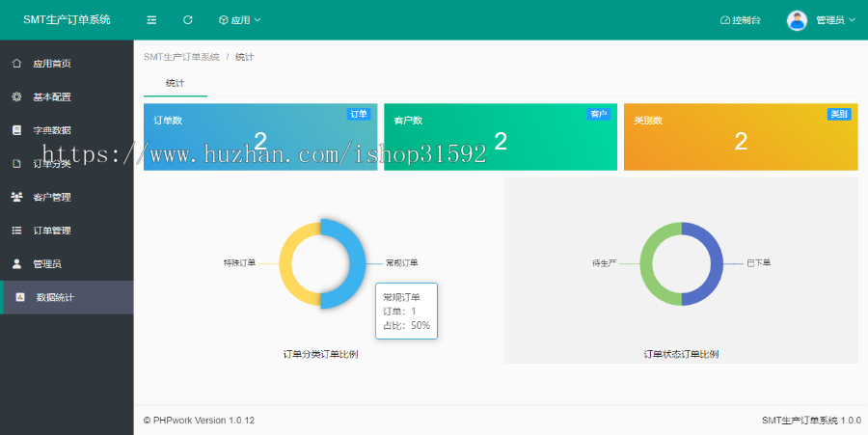
Task: Collapse the sidebar with the menu-fold icon
Action: [x=151, y=20]
